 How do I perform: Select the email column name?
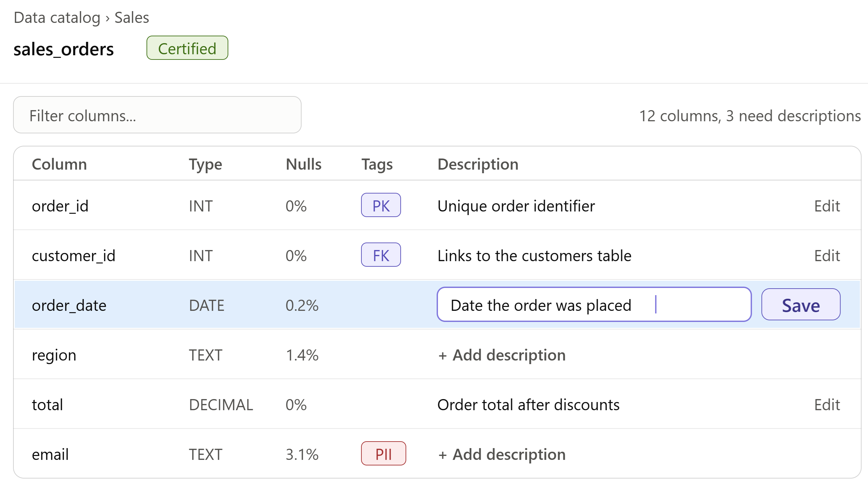50,455
